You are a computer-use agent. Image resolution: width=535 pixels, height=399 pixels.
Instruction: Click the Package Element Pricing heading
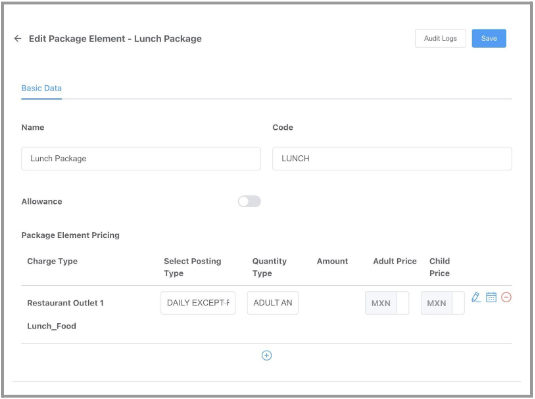[70, 235]
